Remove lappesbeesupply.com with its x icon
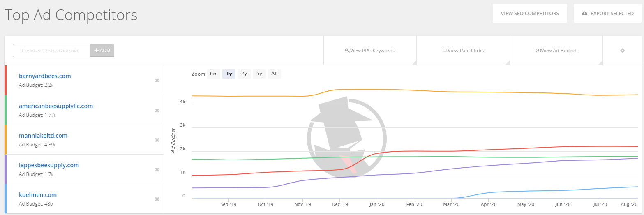Viewport: 644px width, 215px height. [x=157, y=169]
